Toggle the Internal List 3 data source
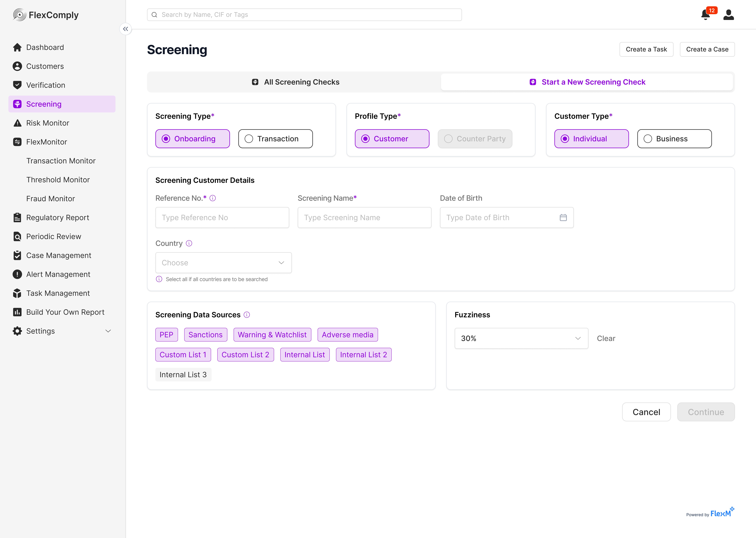756x538 pixels. coord(183,375)
